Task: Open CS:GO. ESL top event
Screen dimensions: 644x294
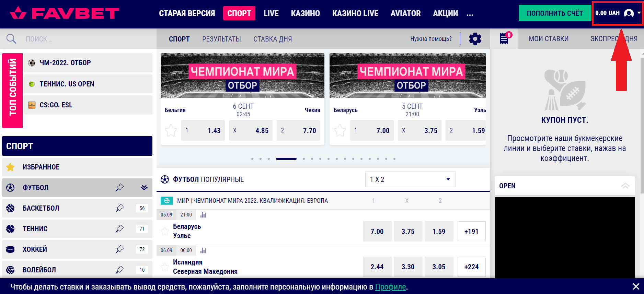Action: (88, 105)
